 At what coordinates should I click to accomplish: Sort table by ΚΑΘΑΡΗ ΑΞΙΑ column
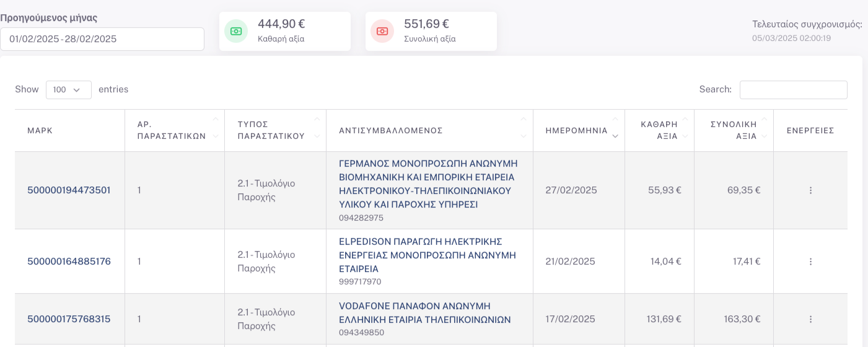pyautogui.click(x=659, y=131)
